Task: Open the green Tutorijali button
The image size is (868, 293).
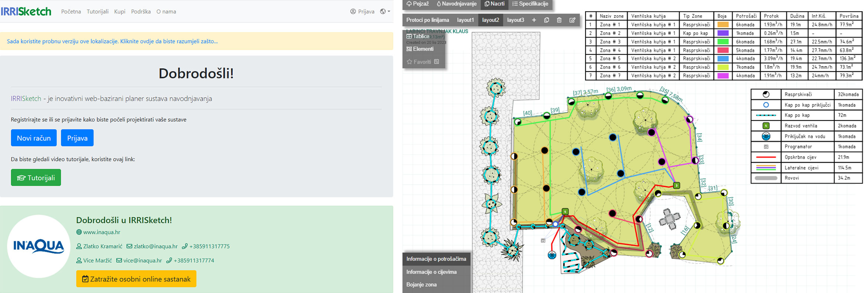Action: (36, 178)
